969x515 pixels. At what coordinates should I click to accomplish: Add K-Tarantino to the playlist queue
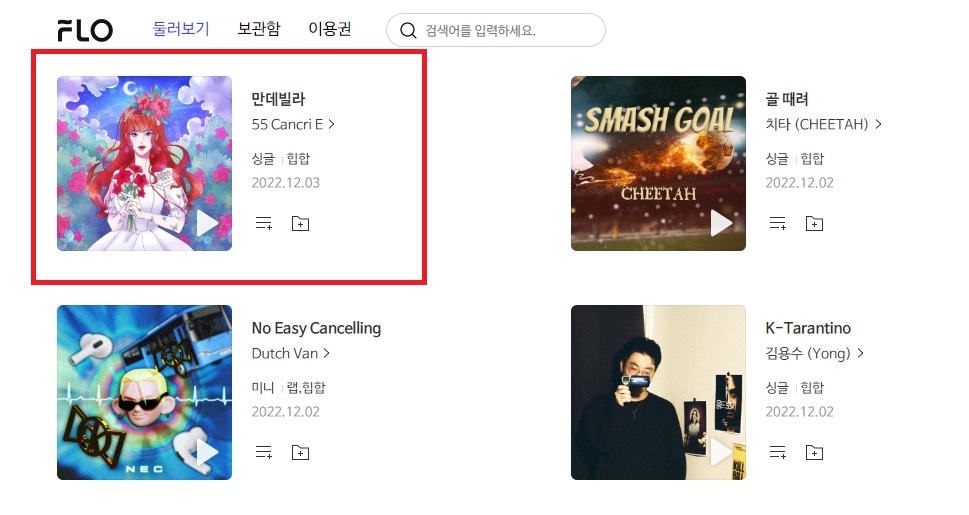[777, 453]
